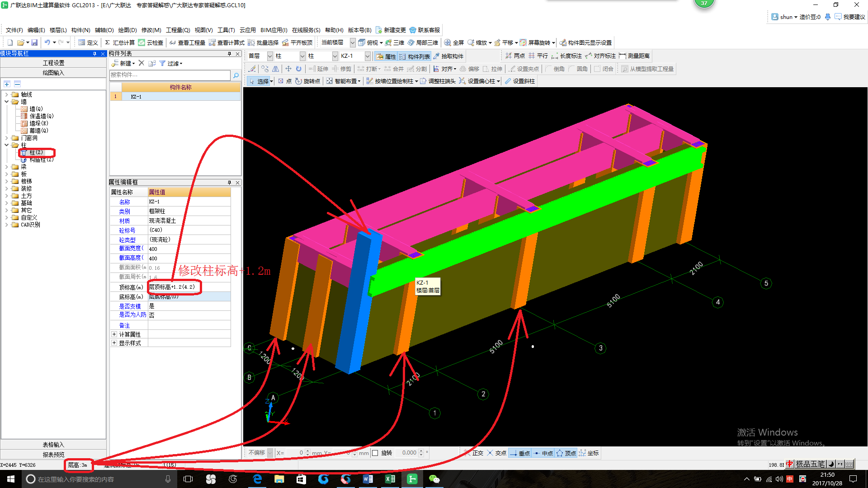Click 联系客服 button
The height and width of the screenshot is (488, 868).
(425, 30)
